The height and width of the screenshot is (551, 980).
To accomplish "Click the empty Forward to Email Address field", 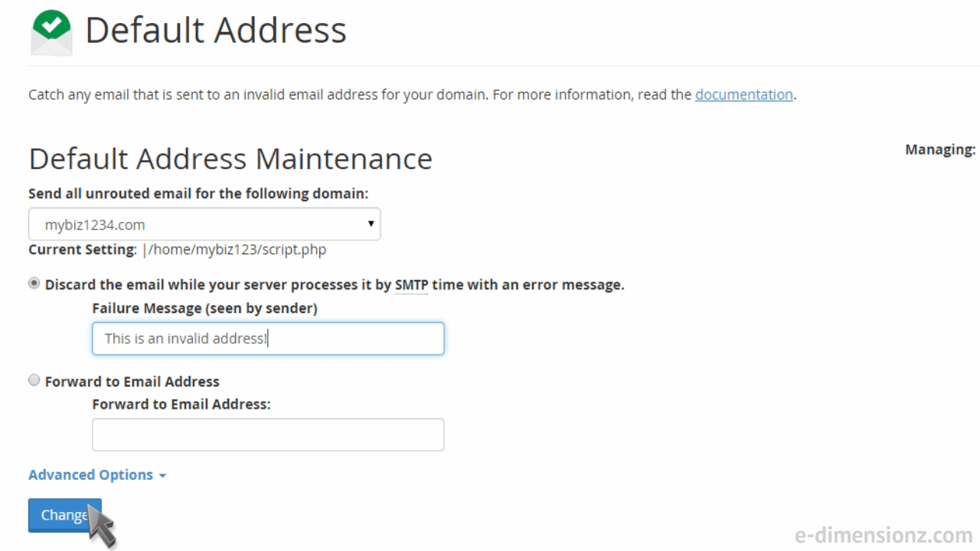I will point(268,435).
